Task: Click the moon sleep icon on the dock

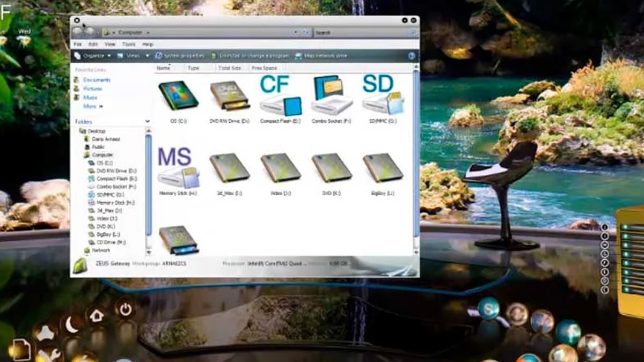Action: 71,324
